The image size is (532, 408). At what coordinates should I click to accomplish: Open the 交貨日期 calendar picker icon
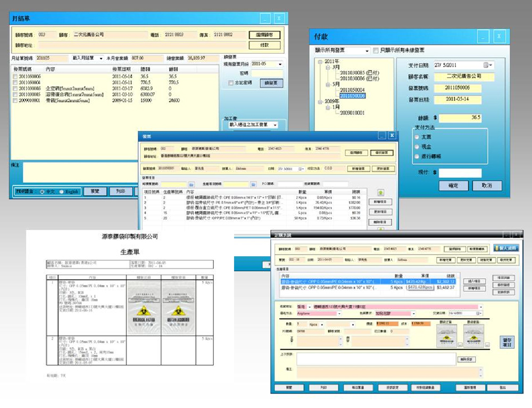tap(479, 314)
